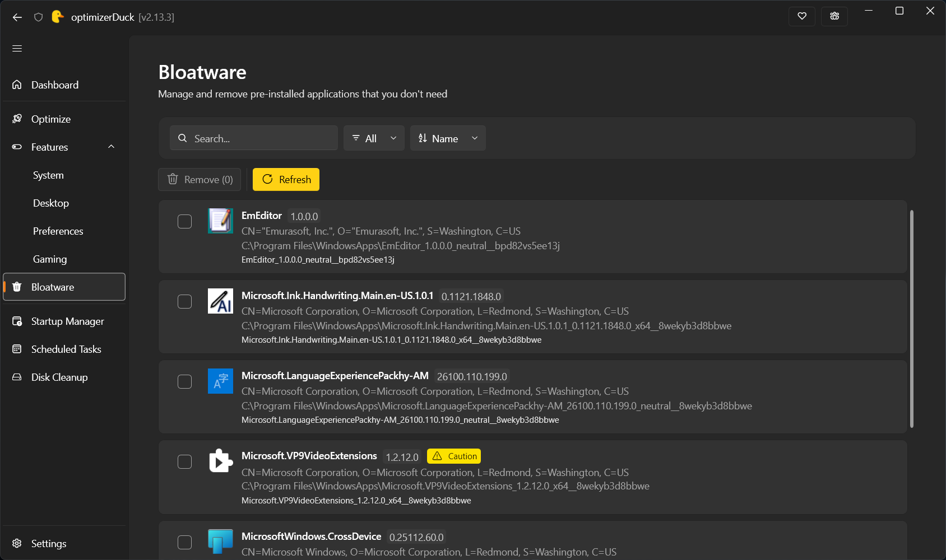The width and height of the screenshot is (946, 560).
Task: Toggle the hamburger menu icon
Action: tap(17, 49)
